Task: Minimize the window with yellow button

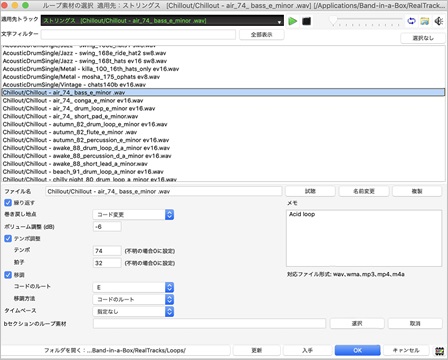Action: [15, 6]
